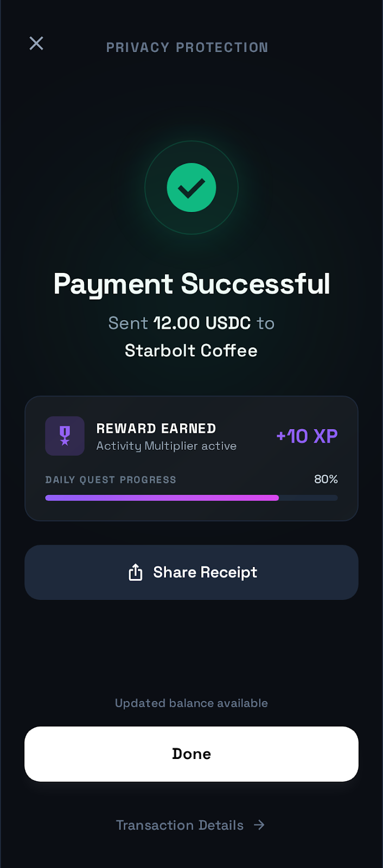Click the Daily Quest progress bar
383x868 pixels.
(x=191, y=497)
